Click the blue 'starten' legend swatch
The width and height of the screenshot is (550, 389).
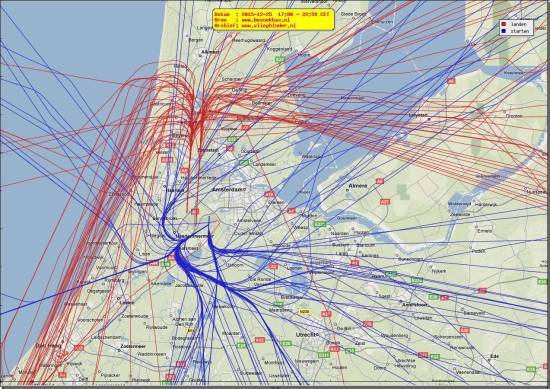point(504,31)
